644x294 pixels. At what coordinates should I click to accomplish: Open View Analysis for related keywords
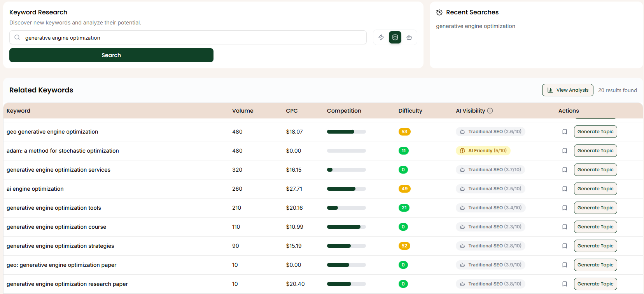567,90
